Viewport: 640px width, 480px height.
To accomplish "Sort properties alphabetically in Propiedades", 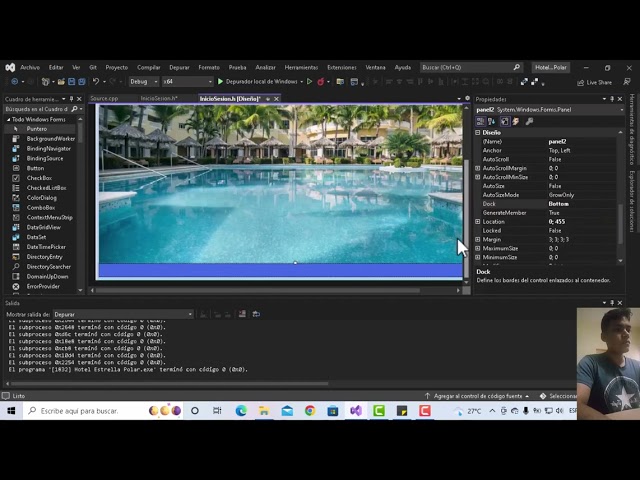I will pyautogui.click(x=491, y=121).
